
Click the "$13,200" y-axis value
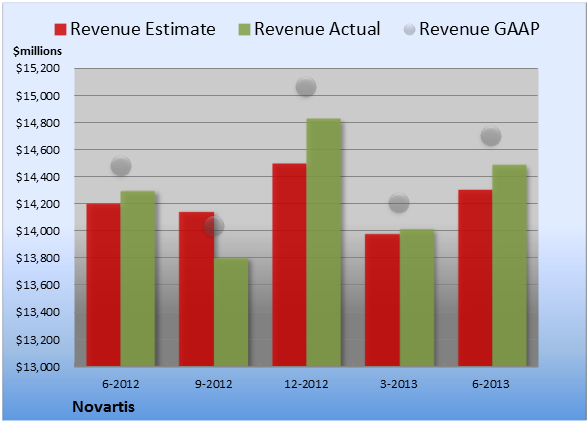38,340
